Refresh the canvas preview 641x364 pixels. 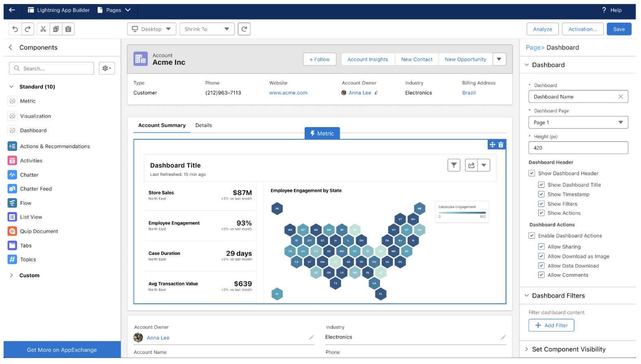pyautogui.click(x=244, y=29)
